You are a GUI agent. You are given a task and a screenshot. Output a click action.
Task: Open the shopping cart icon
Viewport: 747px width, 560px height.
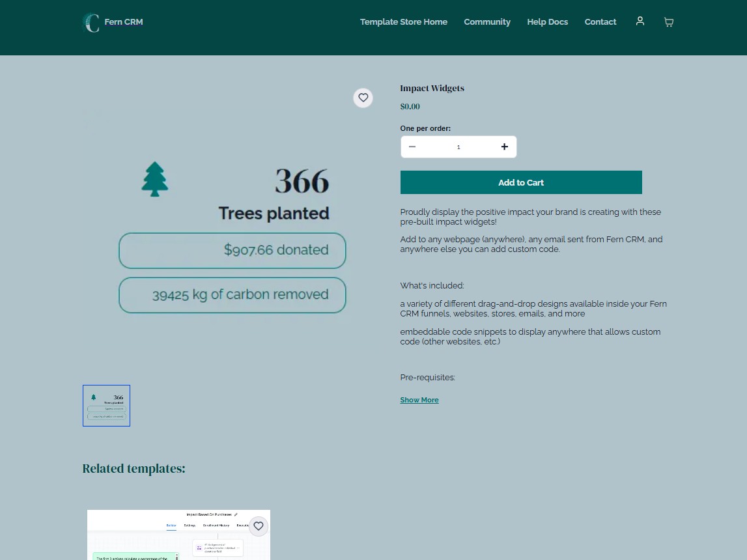pos(668,22)
